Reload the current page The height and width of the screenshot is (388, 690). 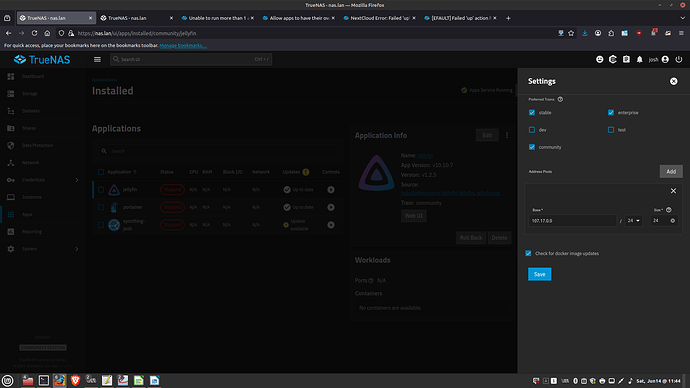[x=34, y=33]
